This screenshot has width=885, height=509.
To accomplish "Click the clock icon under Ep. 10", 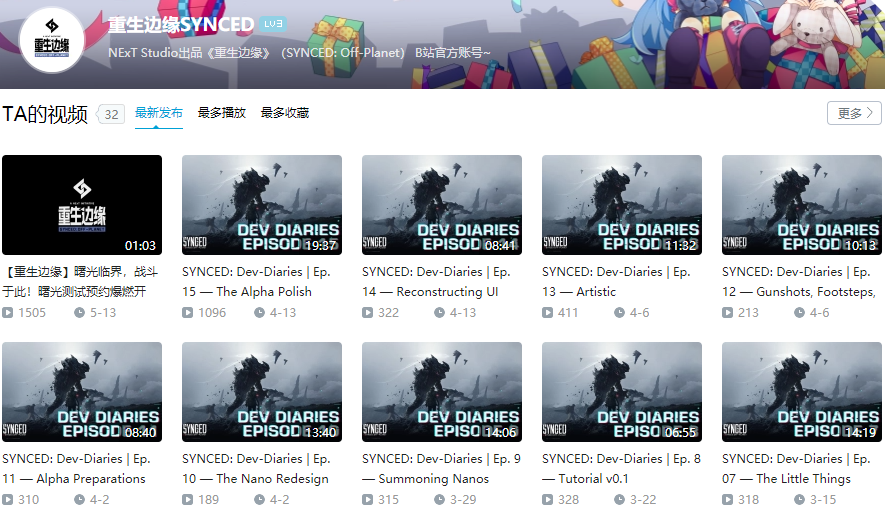I will click(259, 499).
